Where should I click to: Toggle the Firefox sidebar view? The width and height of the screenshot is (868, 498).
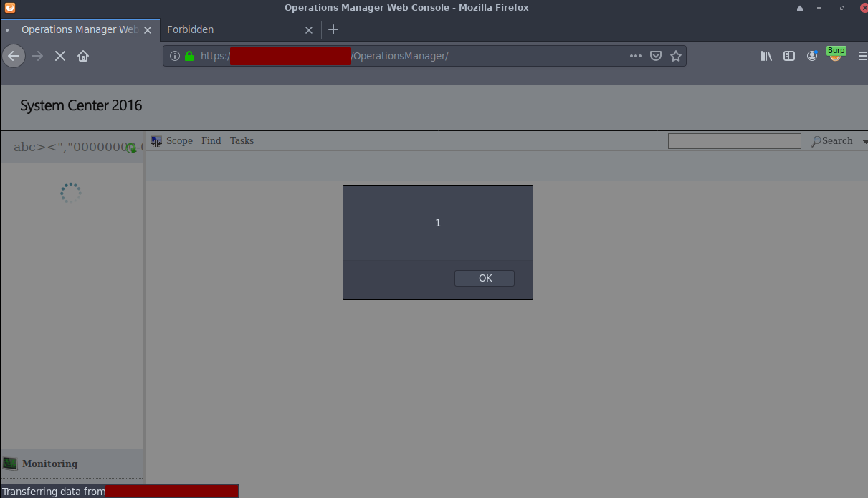pyautogui.click(x=789, y=56)
